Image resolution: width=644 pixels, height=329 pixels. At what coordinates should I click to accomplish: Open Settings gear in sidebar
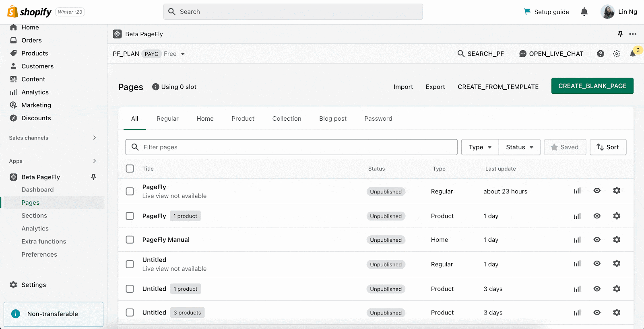(x=13, y=284)
